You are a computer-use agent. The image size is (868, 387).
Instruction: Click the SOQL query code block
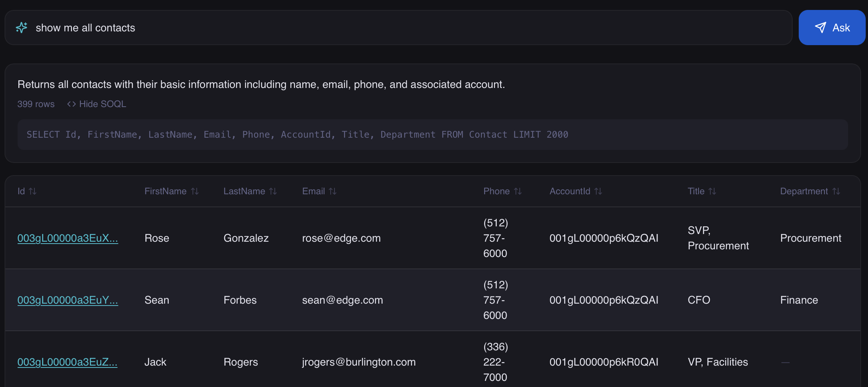tap(432, 135)
